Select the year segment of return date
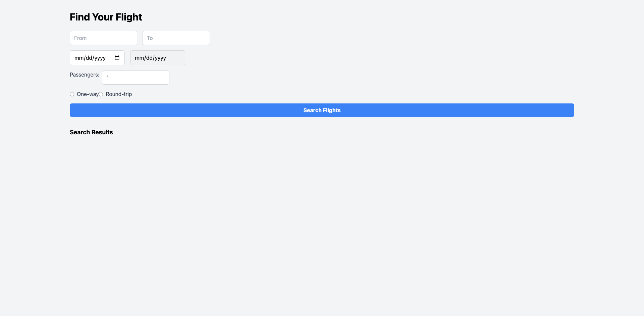This screenshot has height=316, width=644. pos(160,58)
